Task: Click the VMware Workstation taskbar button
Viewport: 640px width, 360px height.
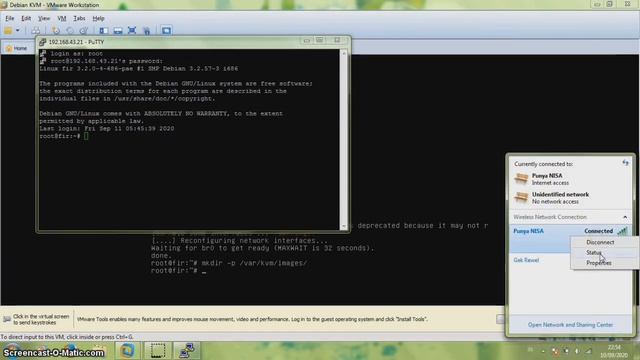Action: point(127,351)
